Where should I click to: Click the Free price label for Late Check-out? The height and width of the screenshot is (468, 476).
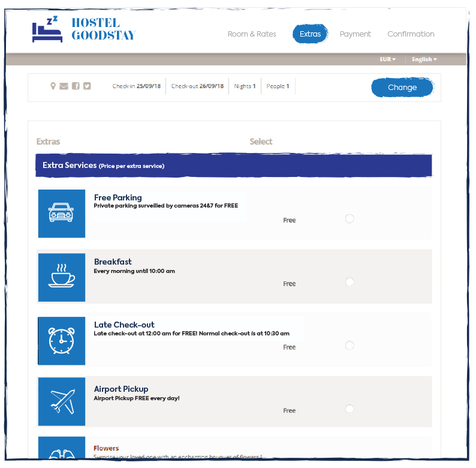point(290,347)
